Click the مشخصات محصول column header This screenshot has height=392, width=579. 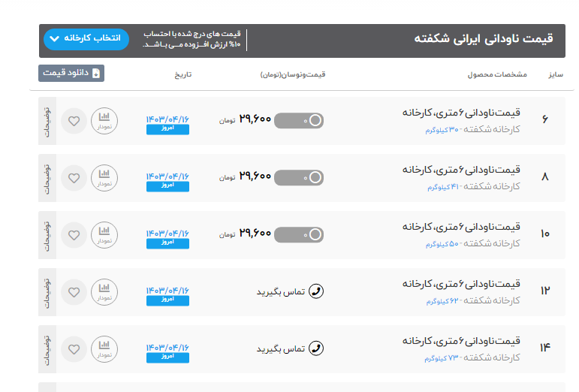tap(496, 74)
